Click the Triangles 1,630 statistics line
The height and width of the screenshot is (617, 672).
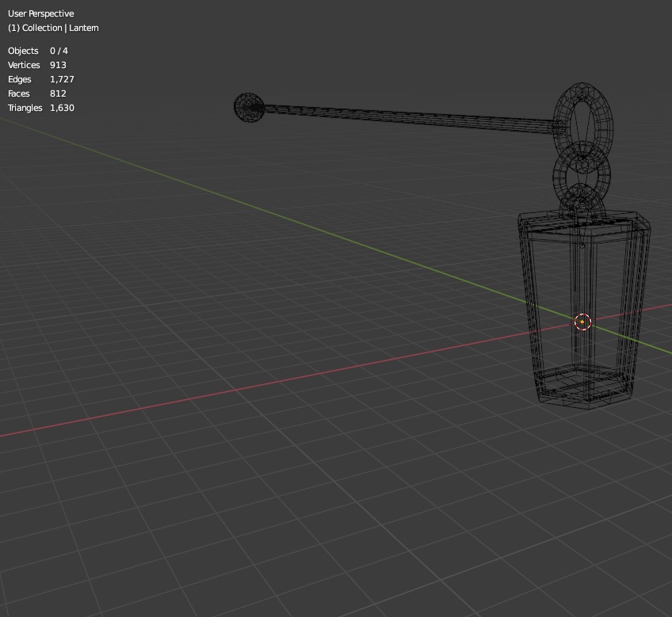[40, 108]
